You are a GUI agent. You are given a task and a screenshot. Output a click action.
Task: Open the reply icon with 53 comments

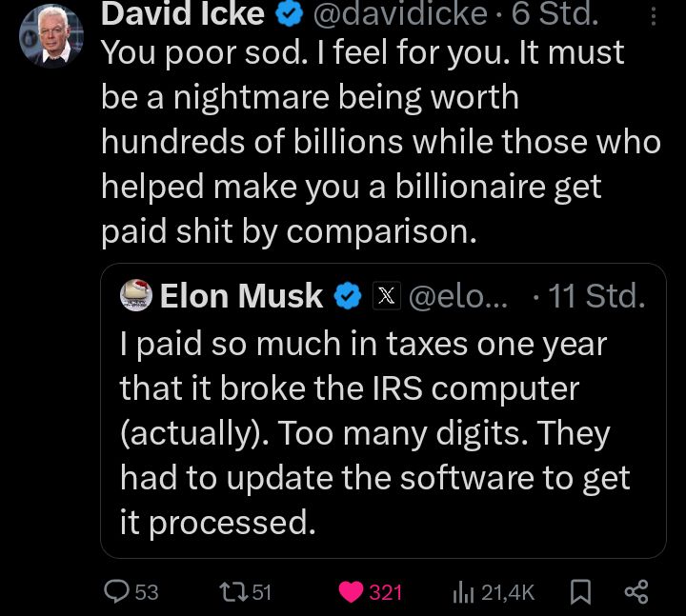[116, 592]
